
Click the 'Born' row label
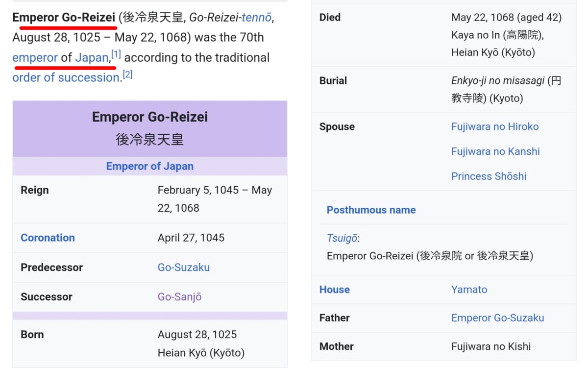(x=32, y=335)
